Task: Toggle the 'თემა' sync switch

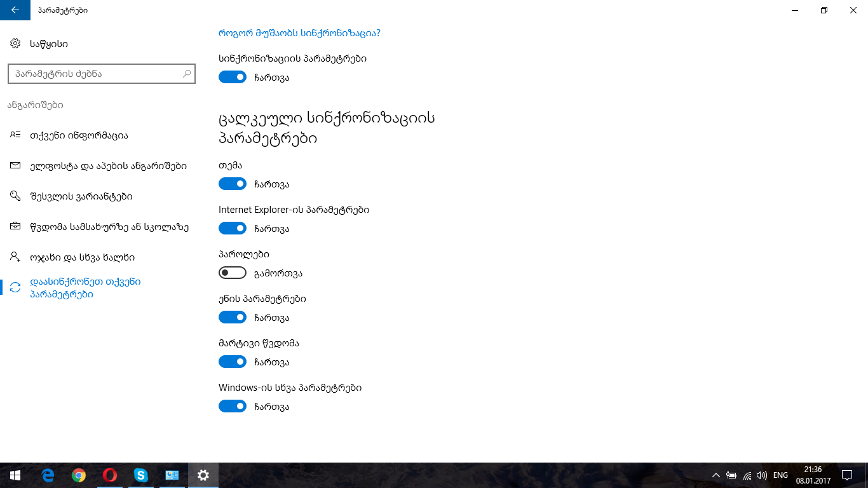Action: pos(233,184)
